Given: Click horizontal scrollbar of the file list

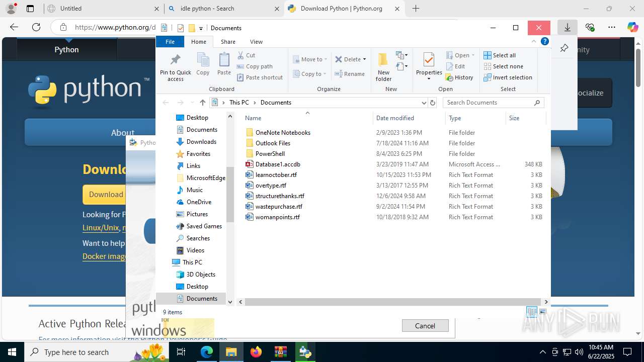Looking at the screenshot, I should 393,302.
